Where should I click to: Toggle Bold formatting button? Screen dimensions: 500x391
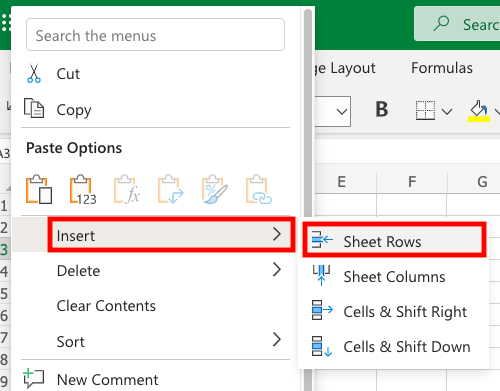coord(382,109)
